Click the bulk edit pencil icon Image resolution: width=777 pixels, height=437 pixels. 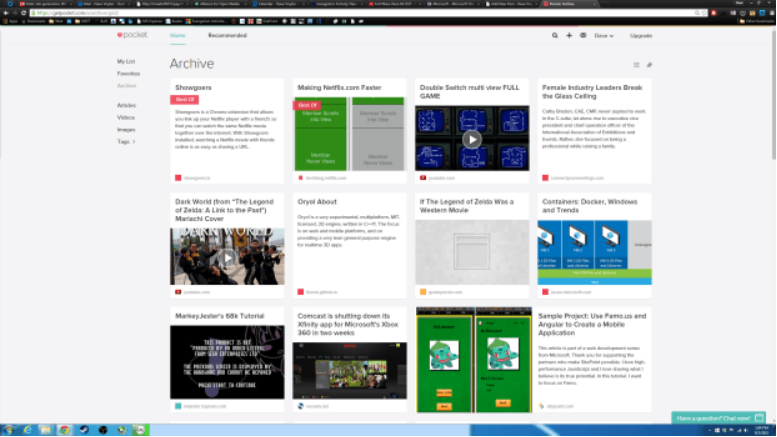click(x=649, y=64)
